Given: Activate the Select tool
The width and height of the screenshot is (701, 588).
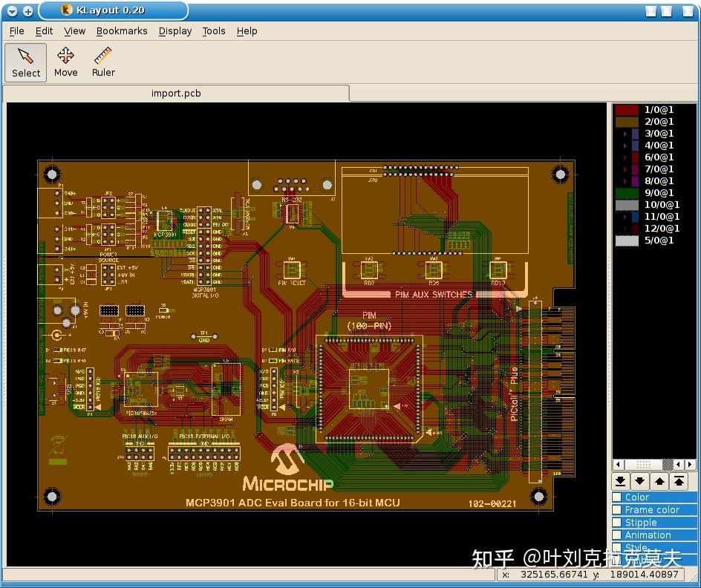Looking at the screenshot, I should pyautogui.click(x=25, y=62).
